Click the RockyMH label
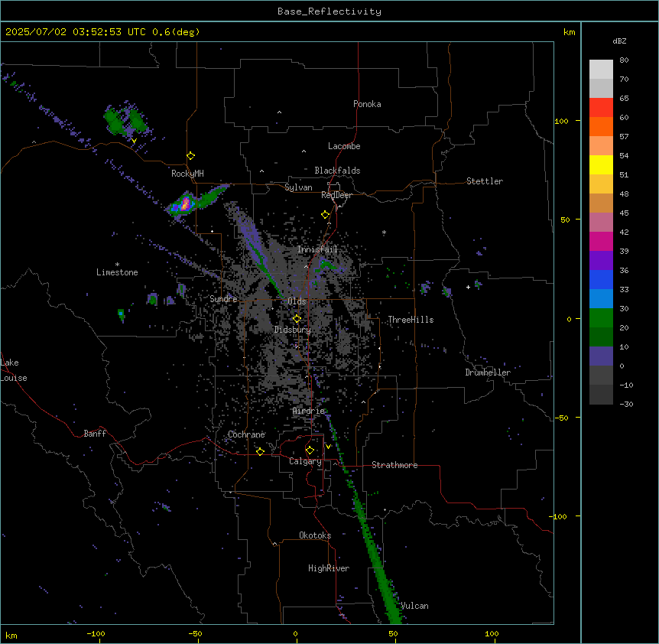Image resolution: width=659 pixels, height=644 pixels. tap(187, 174)
